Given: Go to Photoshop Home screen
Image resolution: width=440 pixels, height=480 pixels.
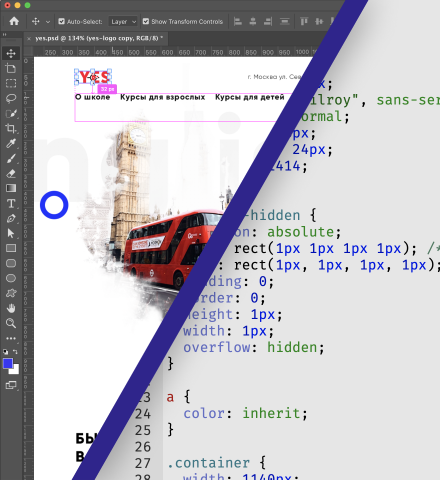Looking at the screenshot, I should 14,21.
